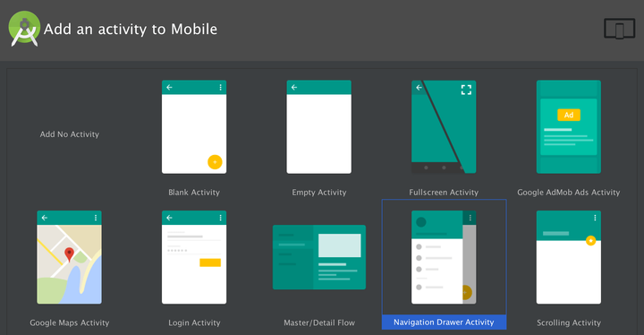The width and height of the screenshot is (644, 335).
Task: Click the Empty Activity label
Action: tap(319, 193)
